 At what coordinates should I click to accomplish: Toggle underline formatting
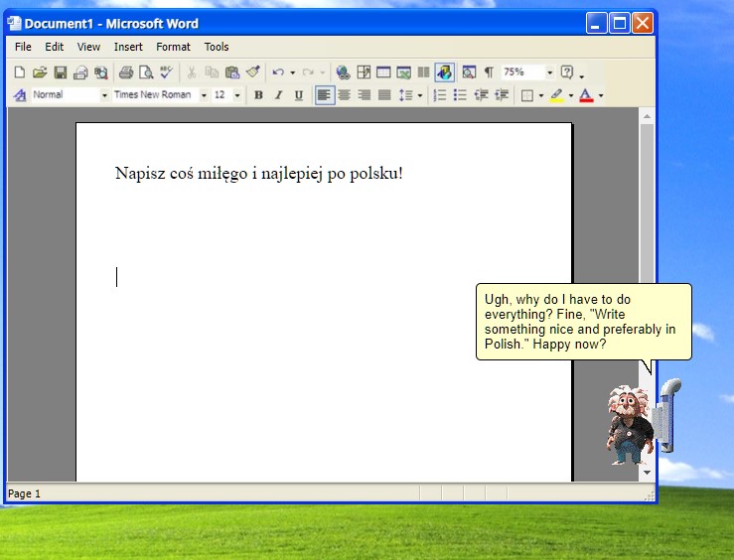(x=299, y=95)
